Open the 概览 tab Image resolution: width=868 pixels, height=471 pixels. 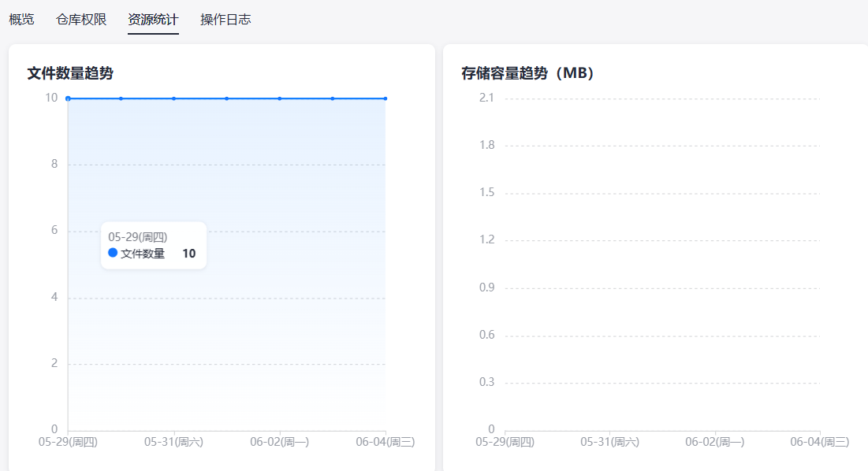21,20
